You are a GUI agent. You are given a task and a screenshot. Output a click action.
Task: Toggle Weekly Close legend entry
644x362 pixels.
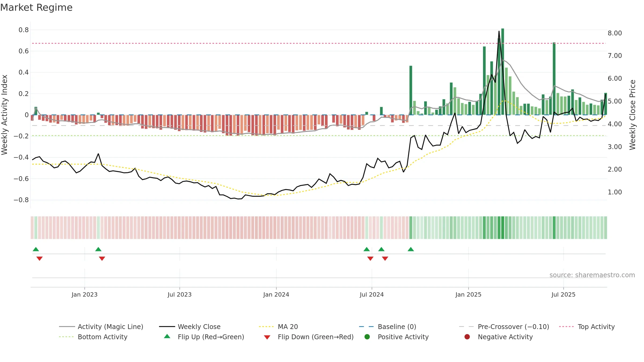click(190, 327)
